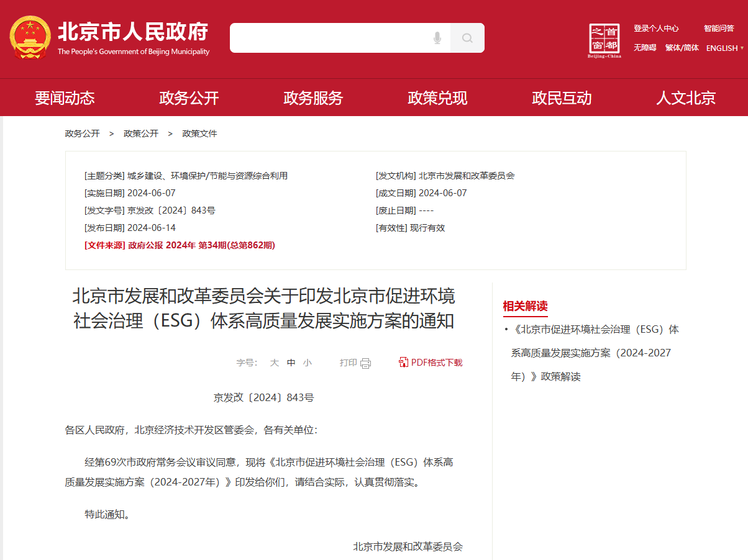
Task: Open the 政务服务 navigation tab
Action: point(313,98)
